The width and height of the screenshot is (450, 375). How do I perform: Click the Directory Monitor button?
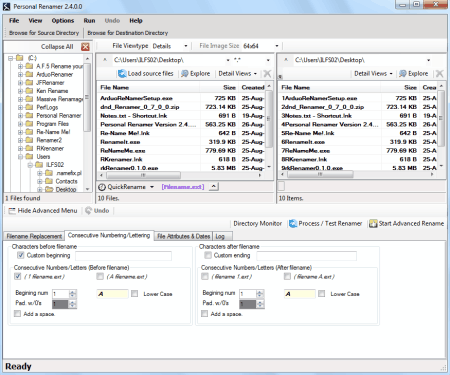[258, 223]
